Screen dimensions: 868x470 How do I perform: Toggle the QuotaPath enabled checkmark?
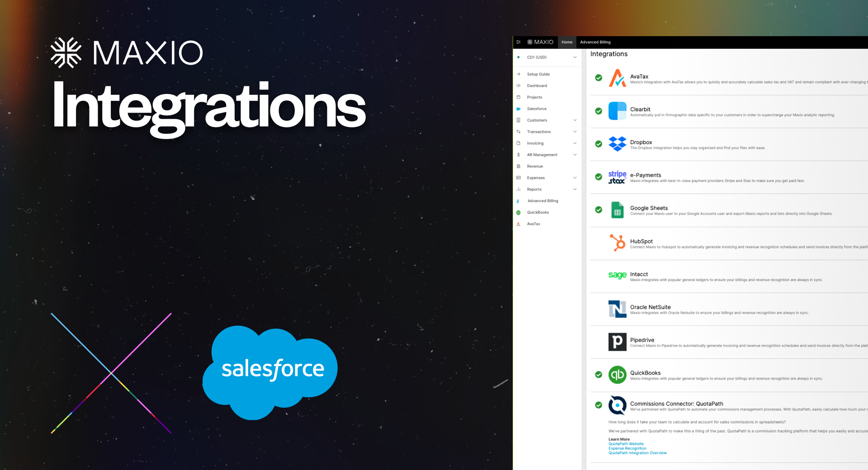click(x=599, y=405)
